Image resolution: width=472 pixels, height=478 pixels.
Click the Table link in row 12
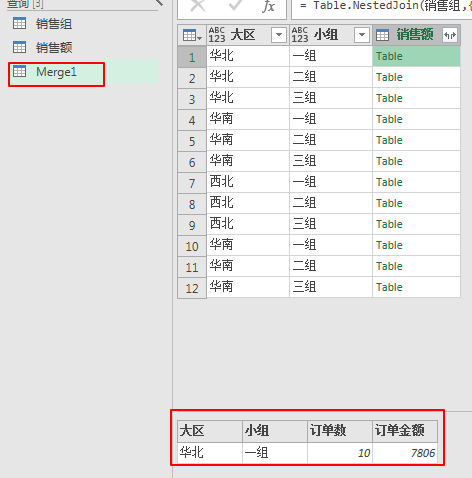(389, 287)
